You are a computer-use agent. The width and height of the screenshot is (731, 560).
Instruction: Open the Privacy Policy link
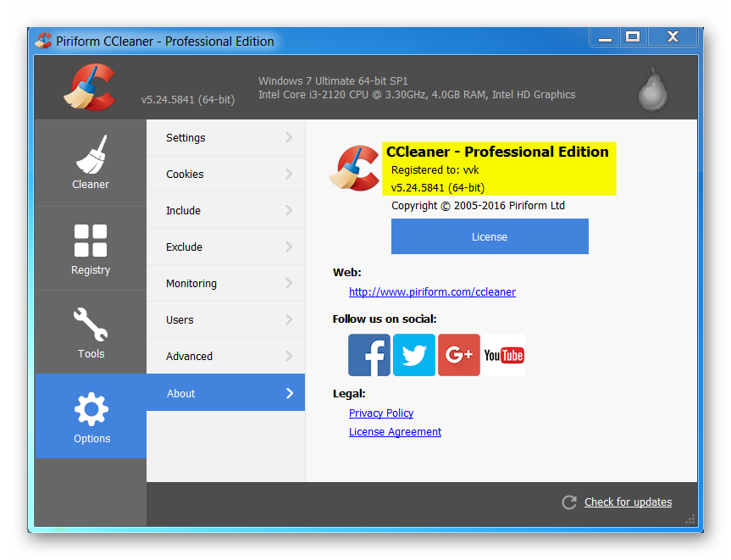(381, 413)
